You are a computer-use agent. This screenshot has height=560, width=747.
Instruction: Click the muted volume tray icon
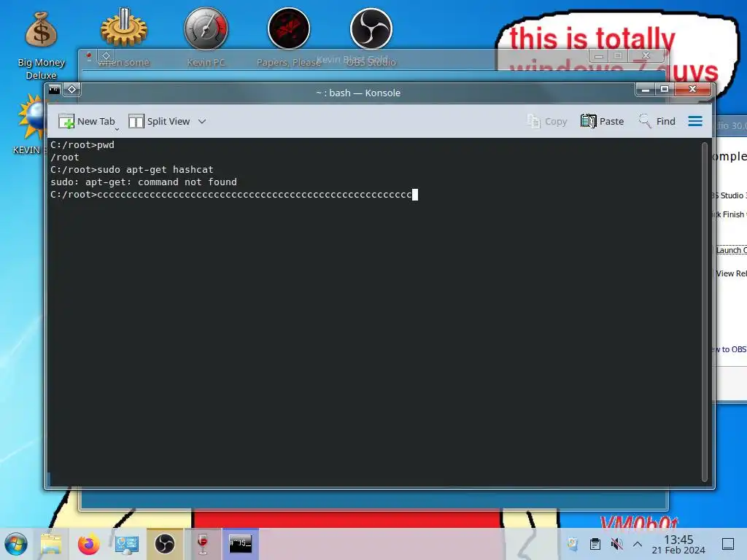(x=616, y=544)
